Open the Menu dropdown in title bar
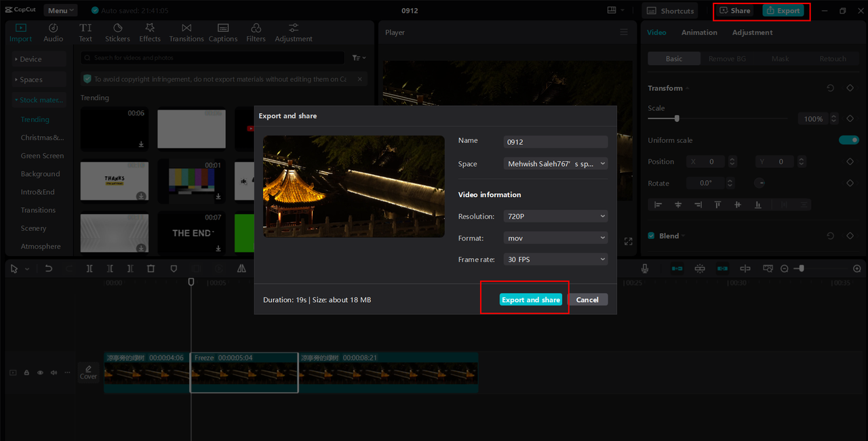This screenshot has width=868, height=441. tap(60, 11)
